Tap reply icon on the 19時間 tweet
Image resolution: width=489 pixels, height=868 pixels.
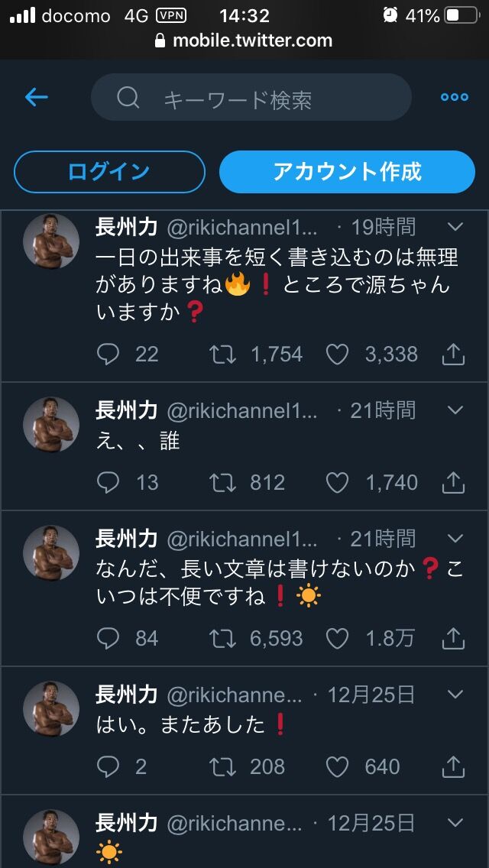tap(108, 355)
